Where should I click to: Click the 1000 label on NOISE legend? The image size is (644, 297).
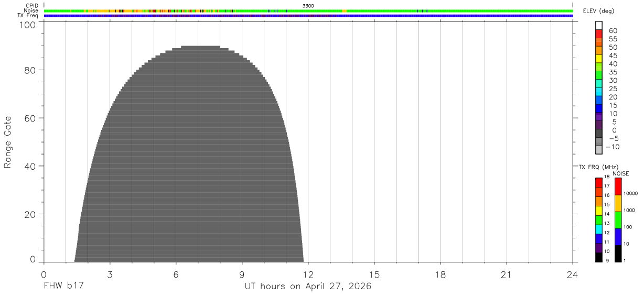click(629, 210)
